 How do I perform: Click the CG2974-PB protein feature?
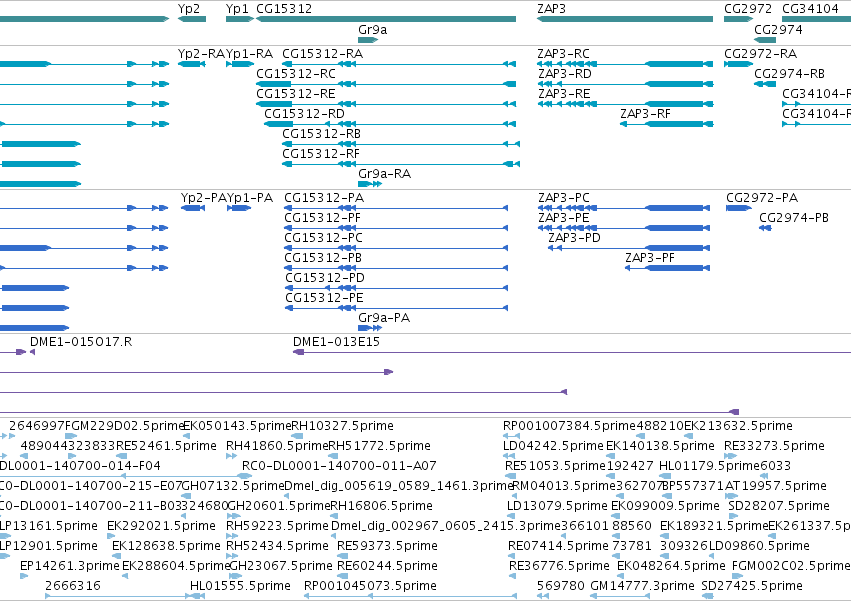(794, 218)
